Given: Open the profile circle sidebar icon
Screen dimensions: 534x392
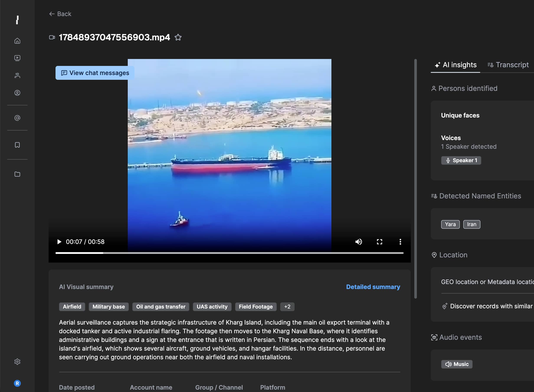Looking at the screenshot, I should 17,93.
